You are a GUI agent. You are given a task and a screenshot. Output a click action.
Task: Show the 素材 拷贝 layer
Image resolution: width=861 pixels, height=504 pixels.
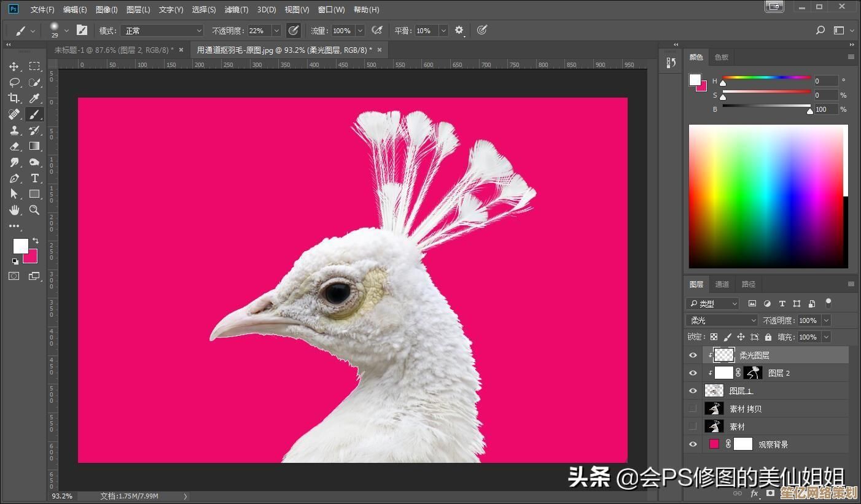point(693,408)
